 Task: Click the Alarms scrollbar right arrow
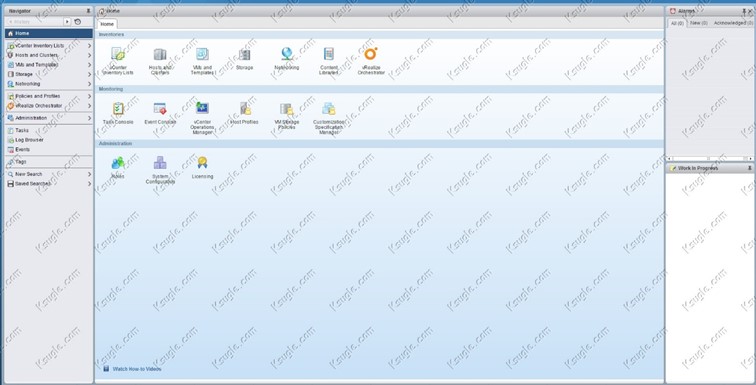coord(750,159)
